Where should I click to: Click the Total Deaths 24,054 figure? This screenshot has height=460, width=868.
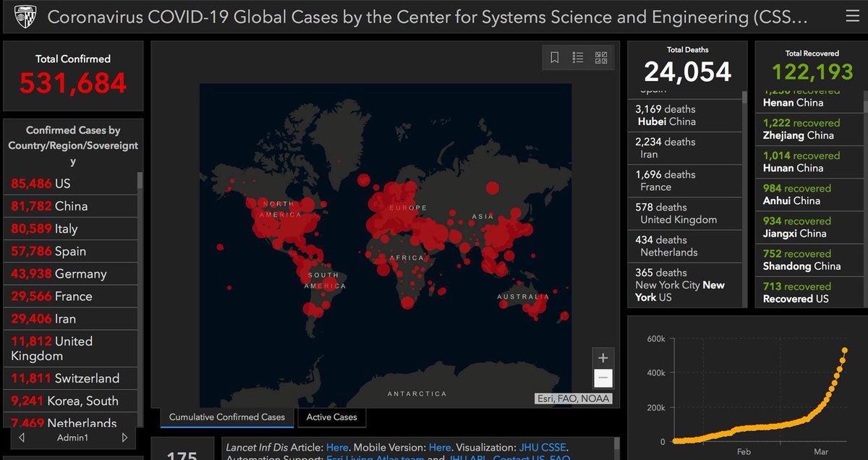687,72
